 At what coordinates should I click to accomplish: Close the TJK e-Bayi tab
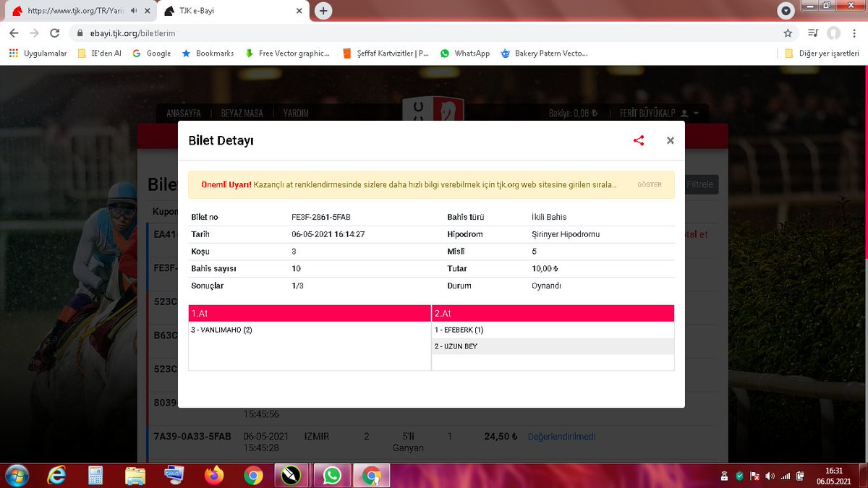(x=299, y=11)
